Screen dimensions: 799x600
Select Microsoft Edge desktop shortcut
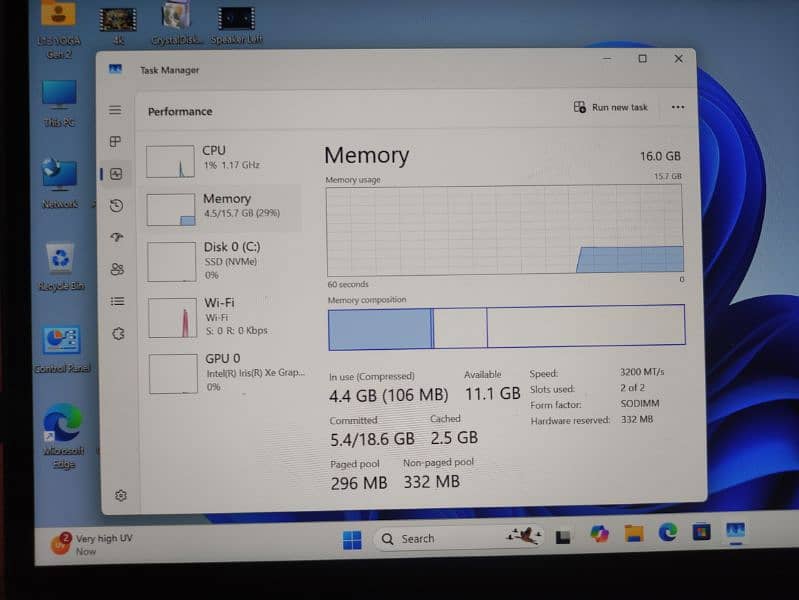point(64,436)
